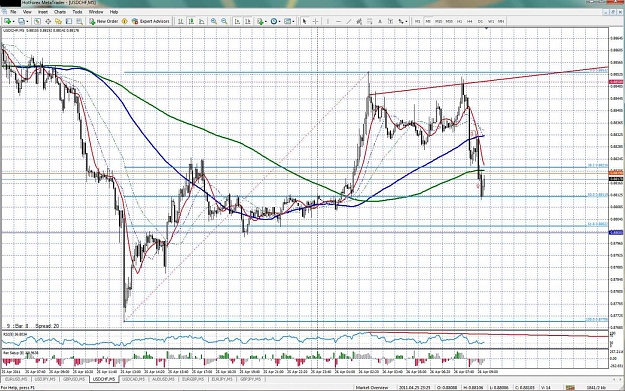This screenshot has height=391, width=625.
Task: Toggle the Chart Shift icon
Action: [248, 21]
